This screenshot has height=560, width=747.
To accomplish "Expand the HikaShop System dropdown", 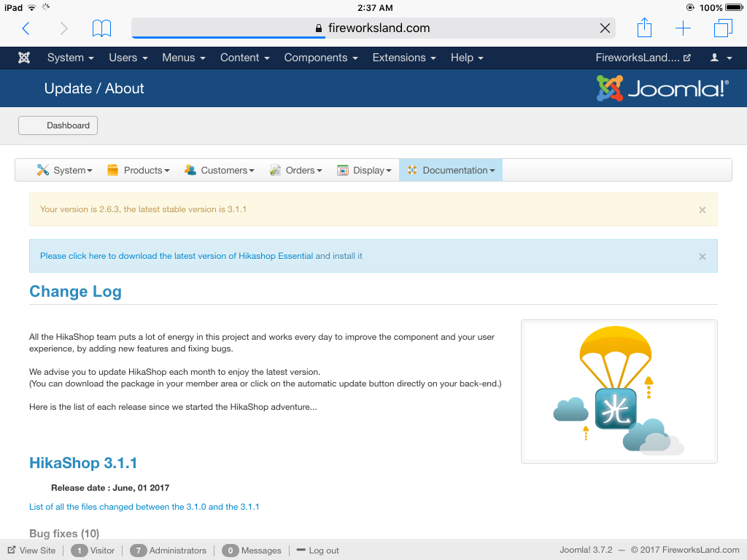I will [64, 170].
